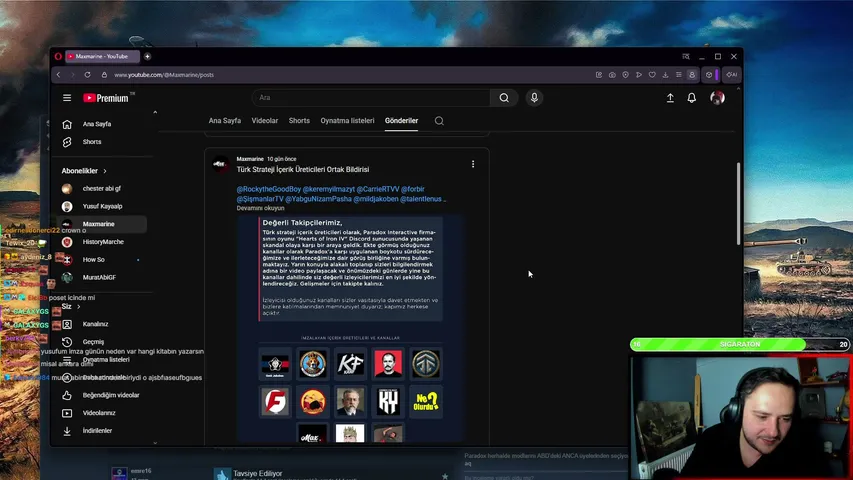Click the Opera AI sidebar button
The height and width of the screenshot is (480, 853).
pyautogui.click(x=732, y=75)
